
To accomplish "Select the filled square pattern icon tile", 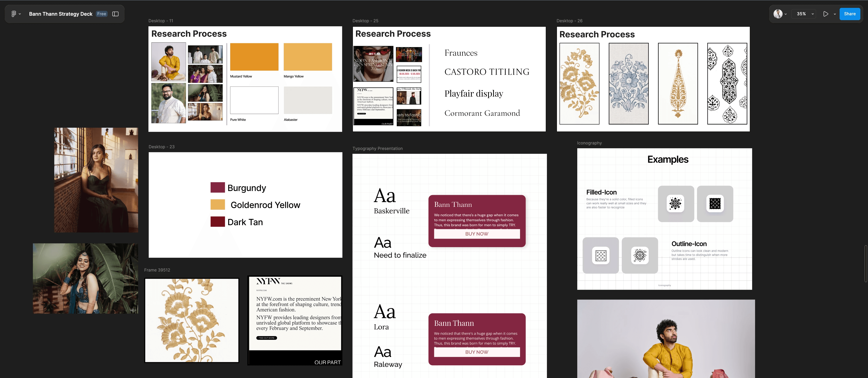I will tap(715, 204).
